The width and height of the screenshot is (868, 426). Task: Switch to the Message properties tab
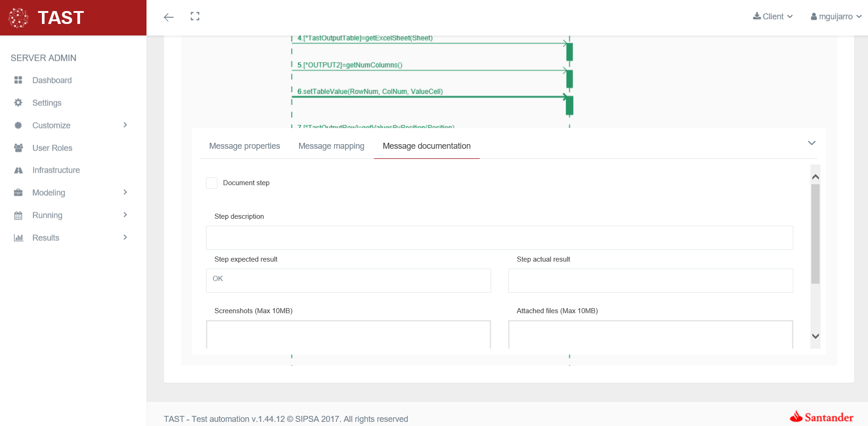(x=244, y=146)
